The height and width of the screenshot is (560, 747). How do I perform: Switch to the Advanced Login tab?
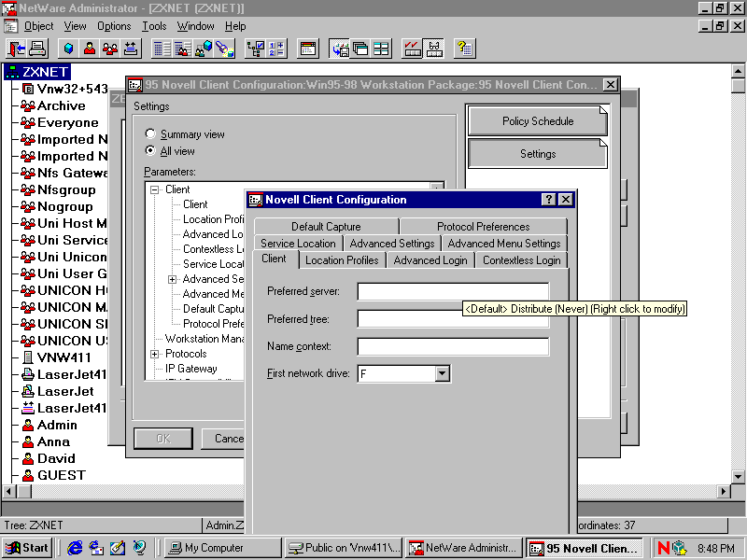click(x=430, y=260)
